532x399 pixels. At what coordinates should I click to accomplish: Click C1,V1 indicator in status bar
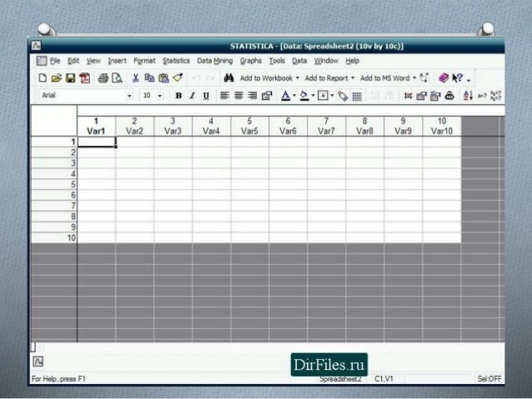[384, 379]
